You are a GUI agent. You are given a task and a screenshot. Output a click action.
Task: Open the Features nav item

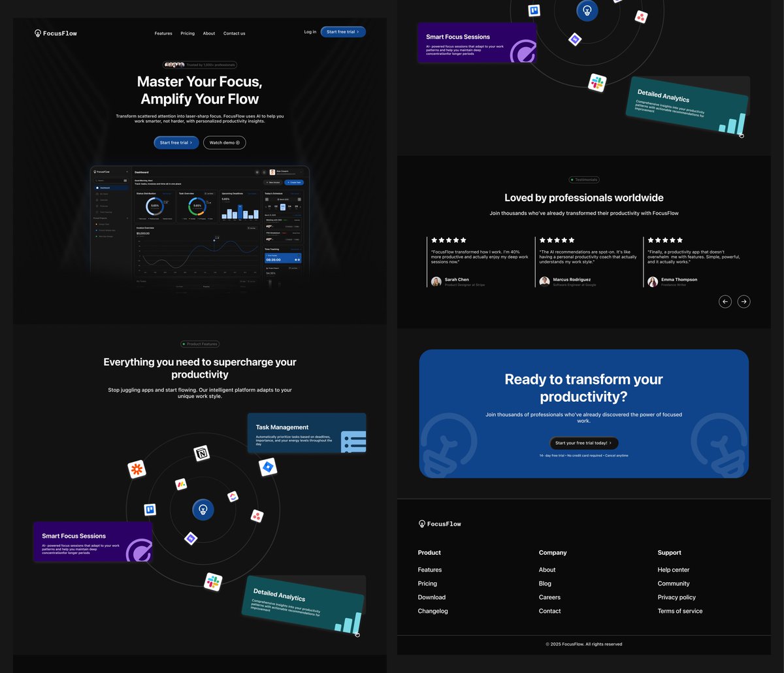point(163,33)
